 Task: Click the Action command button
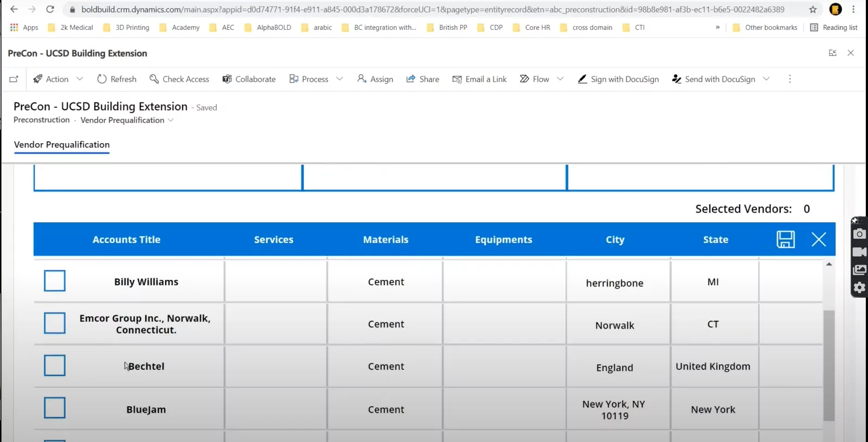click(x=51, y=79)
